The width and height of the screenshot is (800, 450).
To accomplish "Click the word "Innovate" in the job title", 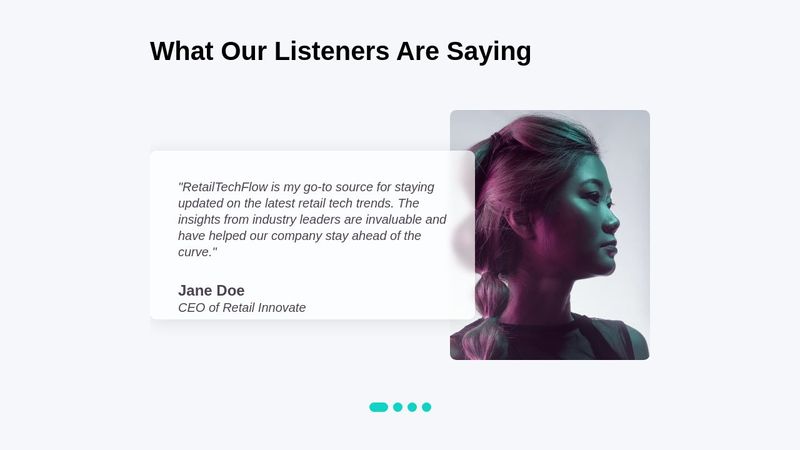I will 281,308.
